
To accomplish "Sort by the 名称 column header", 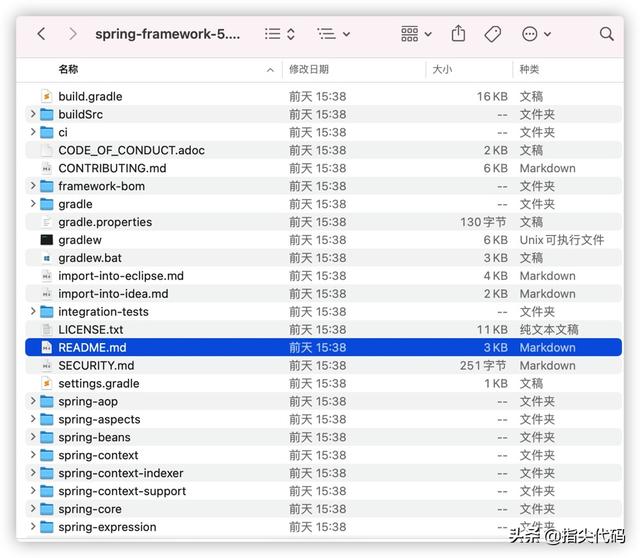I will click(x=68, y=69).
